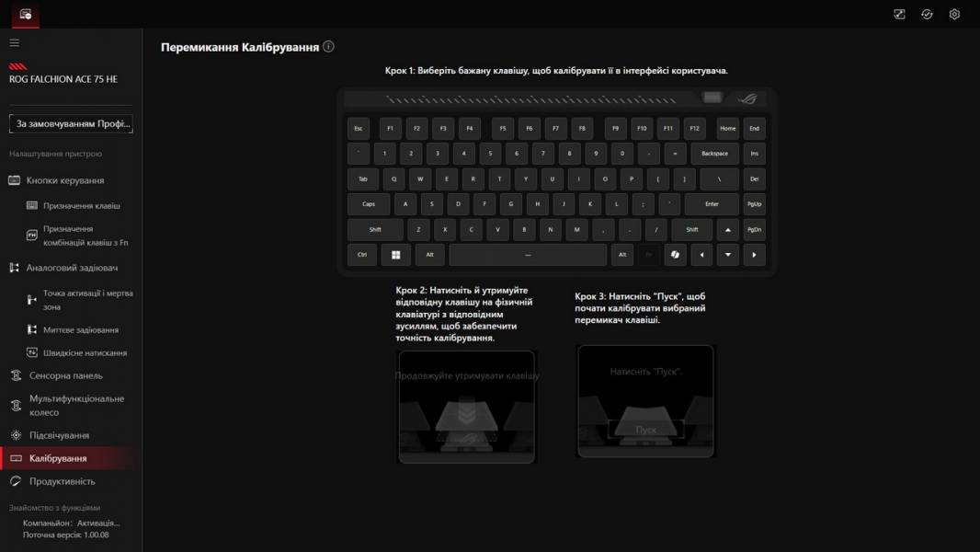
Task: Click the info icon next to Перемикання Калібрування
Action: 329,47
